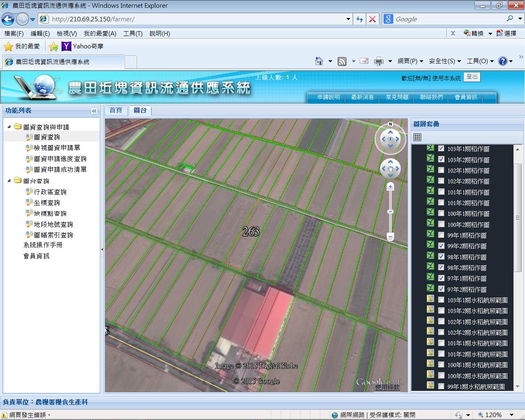Image resolution: width=525 pixels, height=420 pixels.
Task: Open the 常見問題 navigation link
Action: [397, 97]
